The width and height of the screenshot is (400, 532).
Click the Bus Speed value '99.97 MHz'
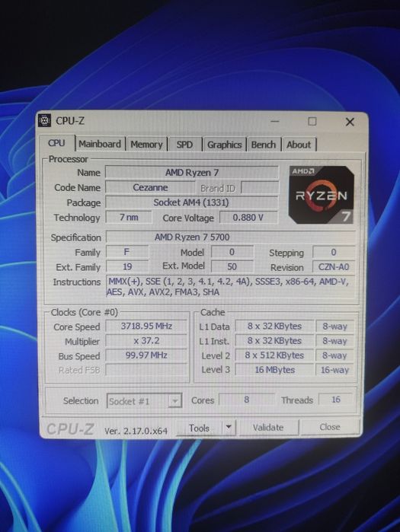click(x=146, y=355)
